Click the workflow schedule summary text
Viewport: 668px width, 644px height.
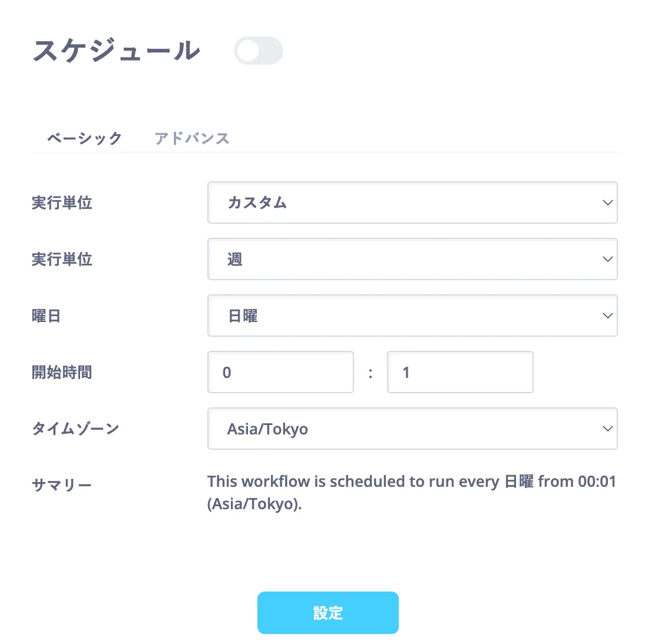click(411, 492)
